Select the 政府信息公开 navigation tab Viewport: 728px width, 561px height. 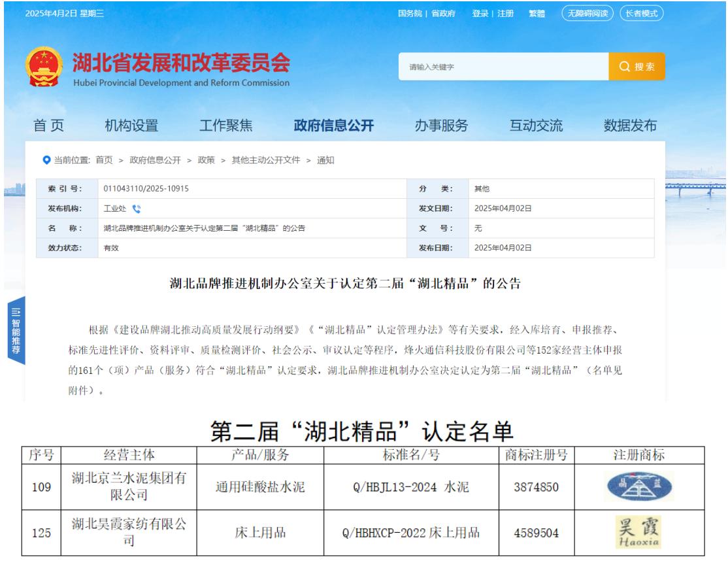[x=334, y=126]
